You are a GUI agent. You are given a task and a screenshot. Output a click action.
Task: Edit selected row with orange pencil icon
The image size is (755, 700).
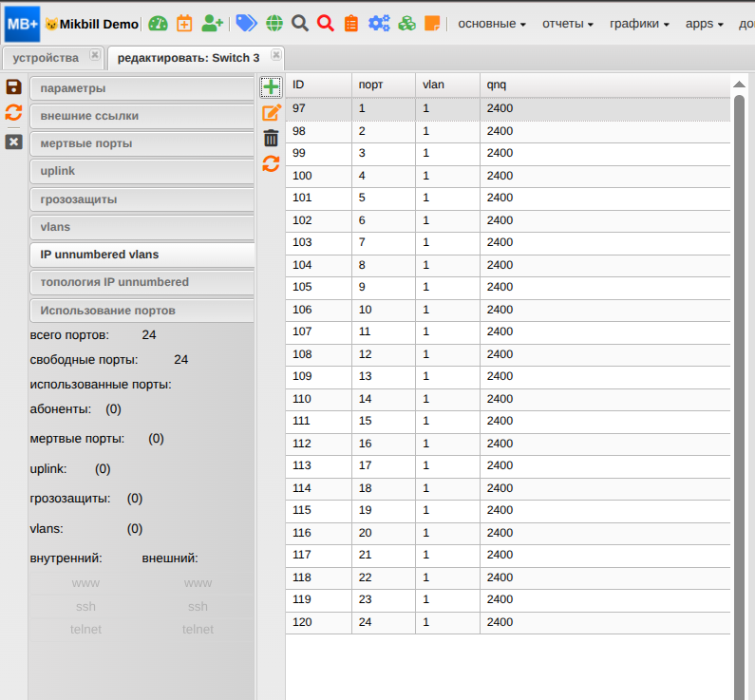coord(271,113)
